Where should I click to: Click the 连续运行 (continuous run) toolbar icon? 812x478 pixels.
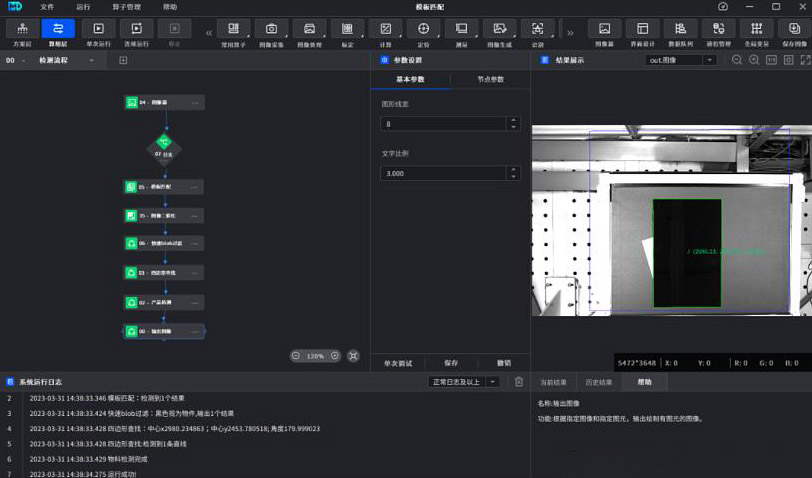coord(136,30)
